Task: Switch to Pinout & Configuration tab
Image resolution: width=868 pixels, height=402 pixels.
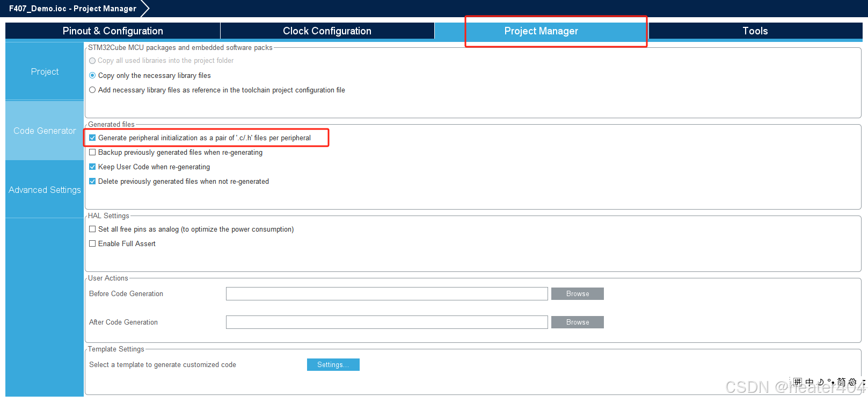Action: 113,31
